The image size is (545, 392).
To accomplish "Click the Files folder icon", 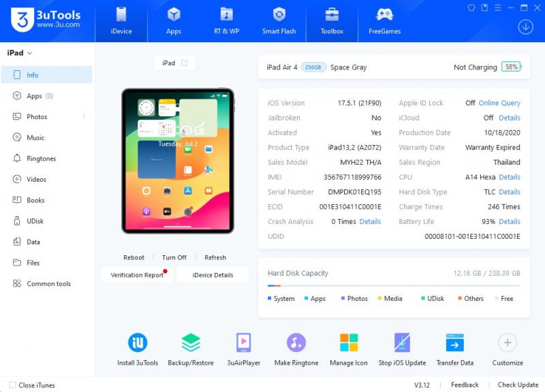I will (x=16, y=263).
